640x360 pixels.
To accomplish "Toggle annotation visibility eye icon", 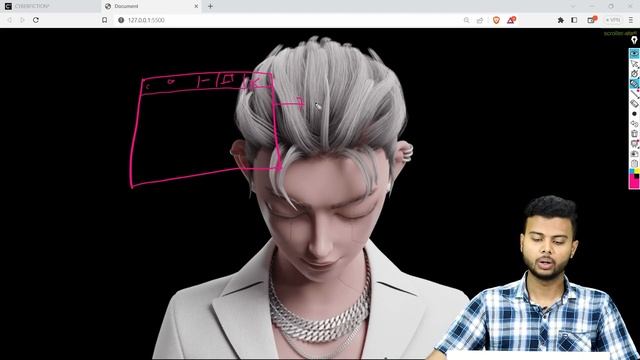I will tap(634, 54).
